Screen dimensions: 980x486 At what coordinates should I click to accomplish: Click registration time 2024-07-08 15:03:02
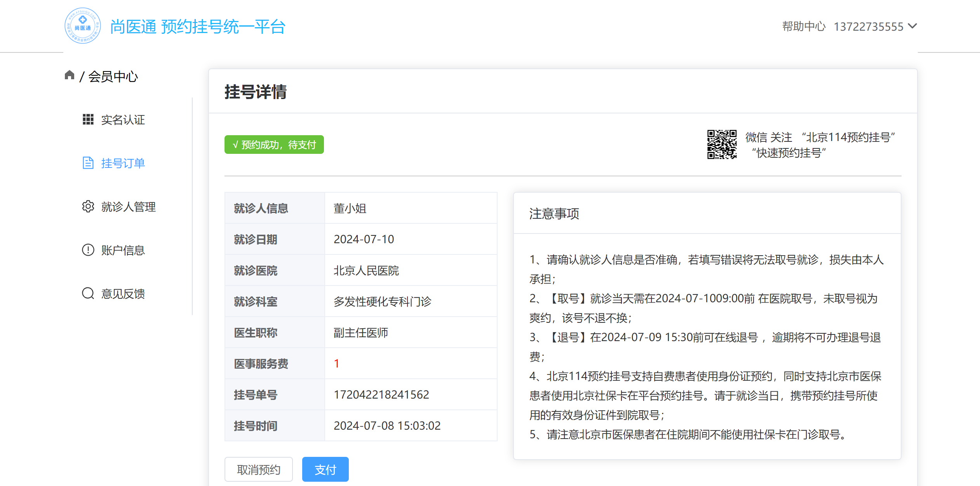click(x=387, y=426)
